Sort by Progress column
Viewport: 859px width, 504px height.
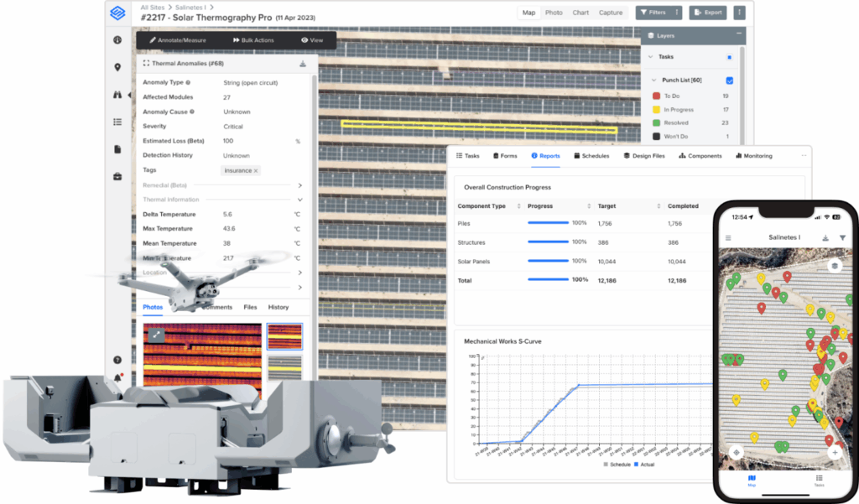pyautogui.click(x=589, y=206)
